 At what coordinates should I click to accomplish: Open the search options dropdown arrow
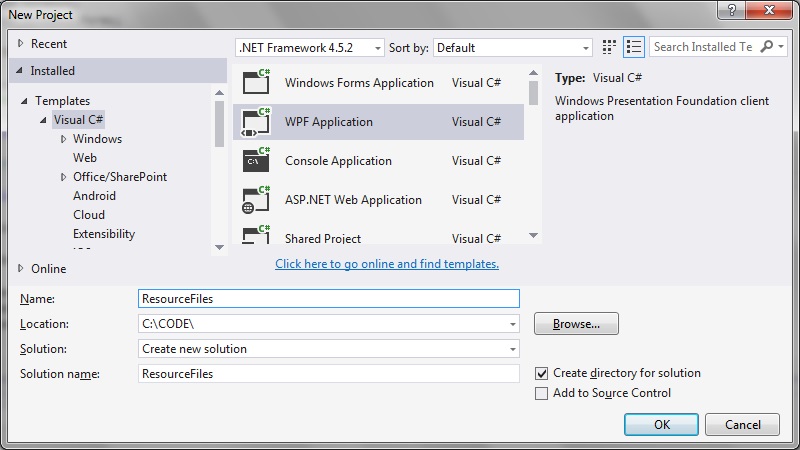(781, 46)
